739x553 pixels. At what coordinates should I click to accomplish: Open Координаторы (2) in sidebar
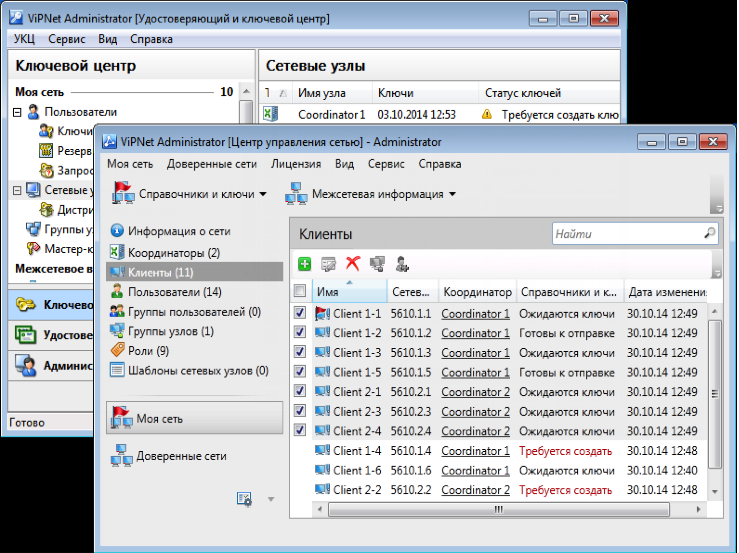173,253
